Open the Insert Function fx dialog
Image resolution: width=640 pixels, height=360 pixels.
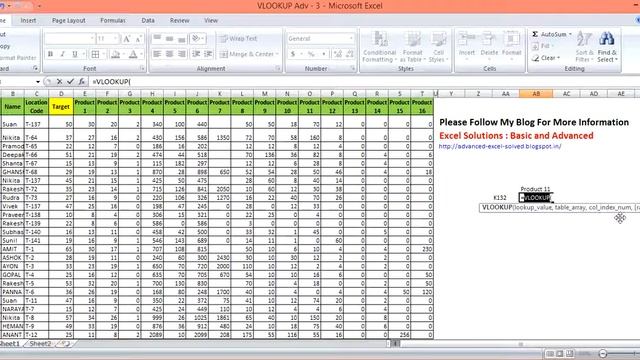[82, 82]
